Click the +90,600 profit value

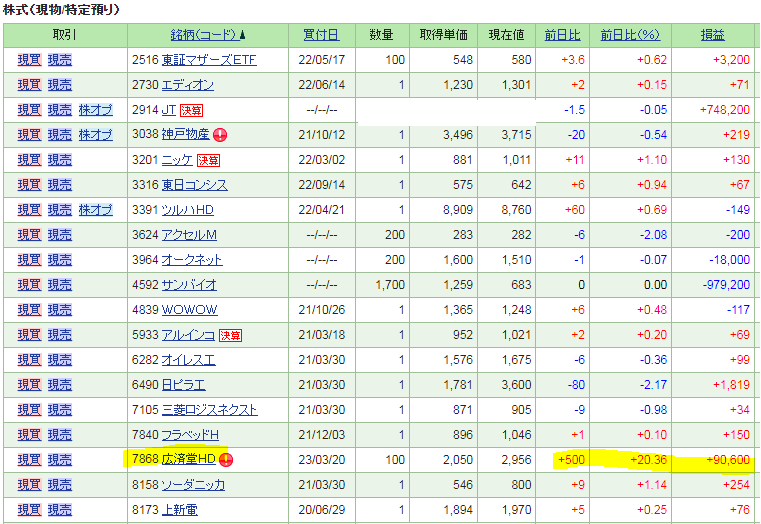coord(728,459)
